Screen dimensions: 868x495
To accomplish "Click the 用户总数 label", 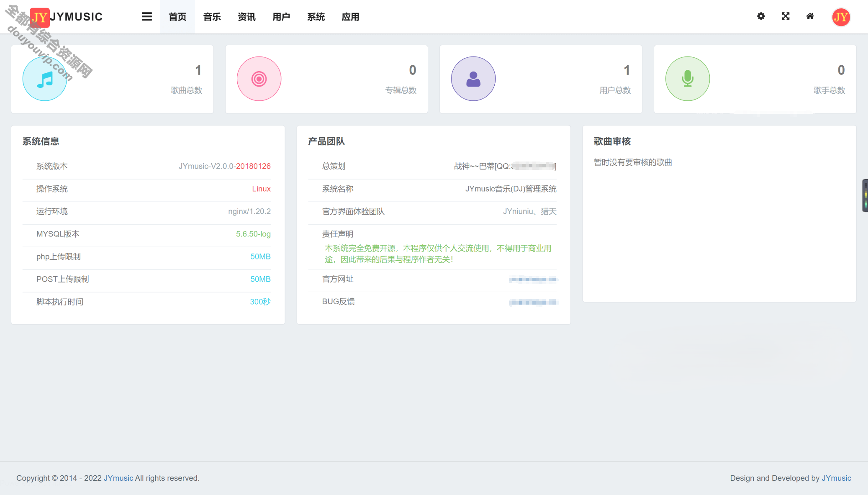I will (615, 90).
